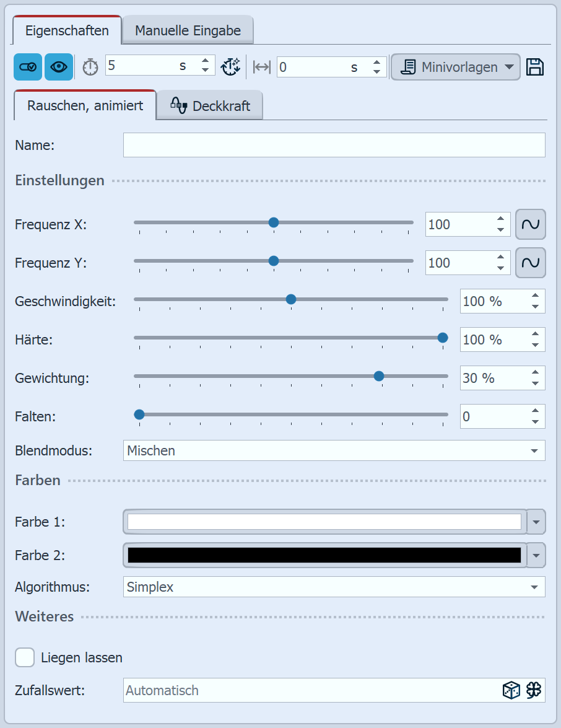Open the Minivorlagen dropdown
Viewport: 561px width, 728px height.
tap(455, 67)
